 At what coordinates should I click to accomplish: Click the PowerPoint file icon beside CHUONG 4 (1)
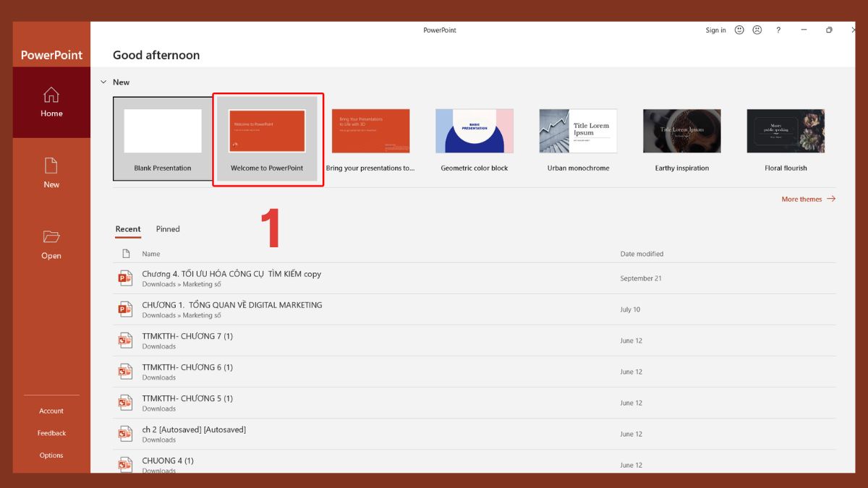124,463
